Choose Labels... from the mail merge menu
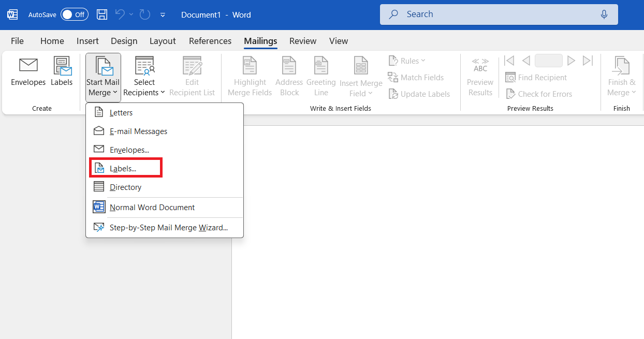The height and width of the screenshot is (339, 644). (165, 169)
